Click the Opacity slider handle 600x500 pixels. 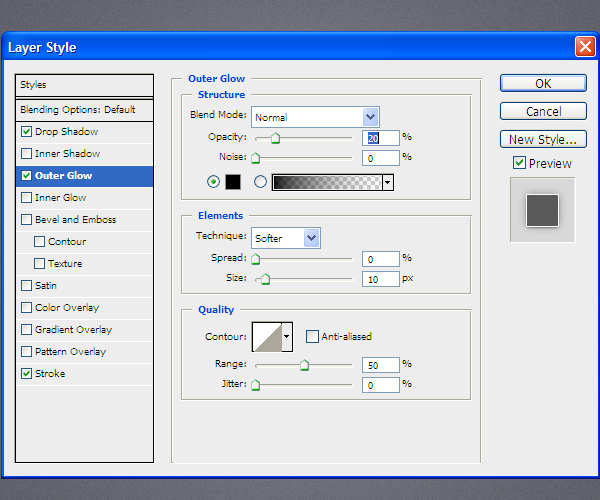point(275,138)
